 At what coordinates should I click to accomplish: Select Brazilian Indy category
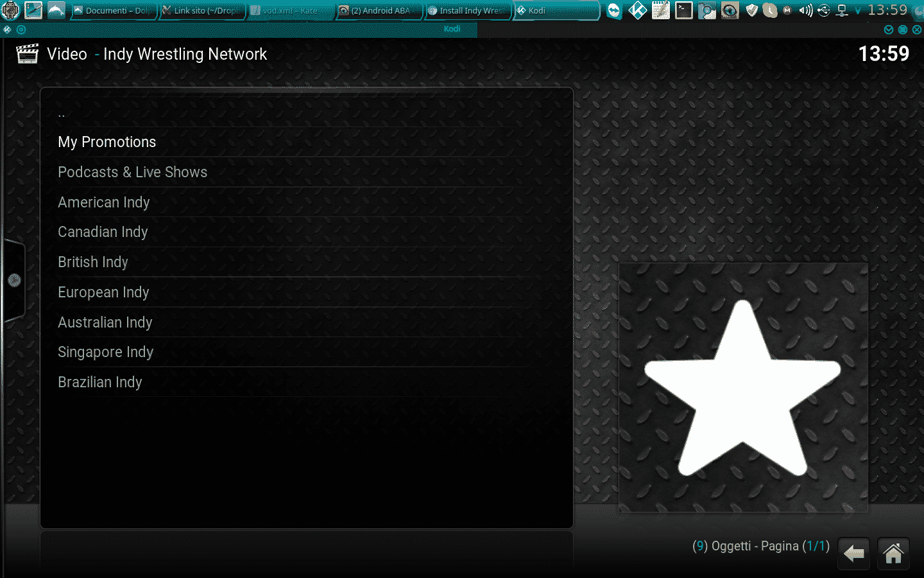tap(306, 382)
